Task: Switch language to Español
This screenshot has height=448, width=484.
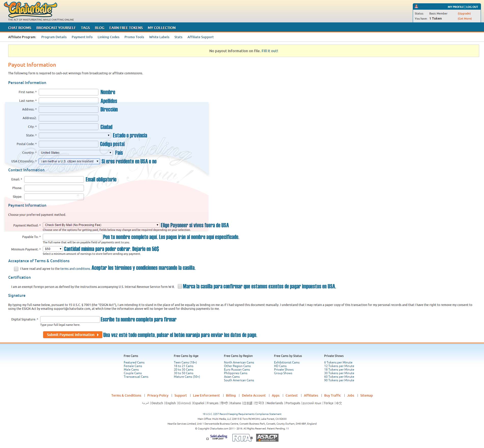Action: click(199, 403)
